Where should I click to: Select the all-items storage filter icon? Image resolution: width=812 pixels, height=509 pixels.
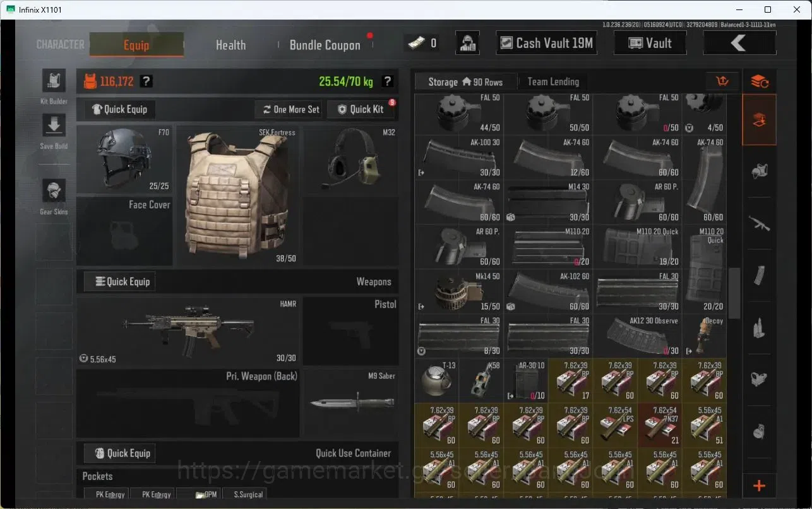(759, 120)
